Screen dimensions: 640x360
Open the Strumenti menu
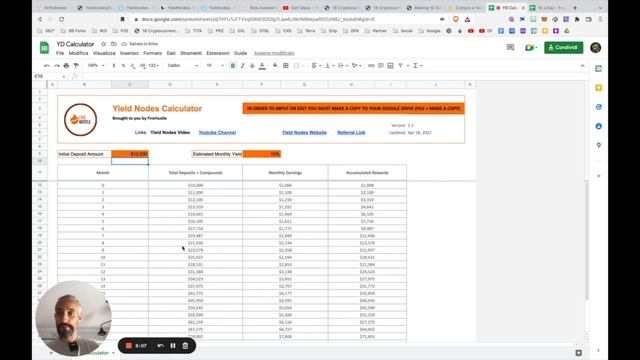pyautogui.click(x=191, y=53)
